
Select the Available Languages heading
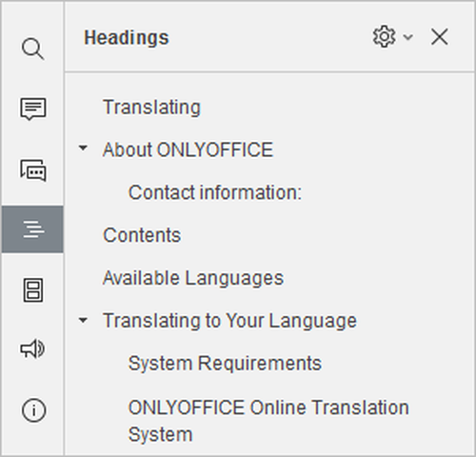pos(193,278)
